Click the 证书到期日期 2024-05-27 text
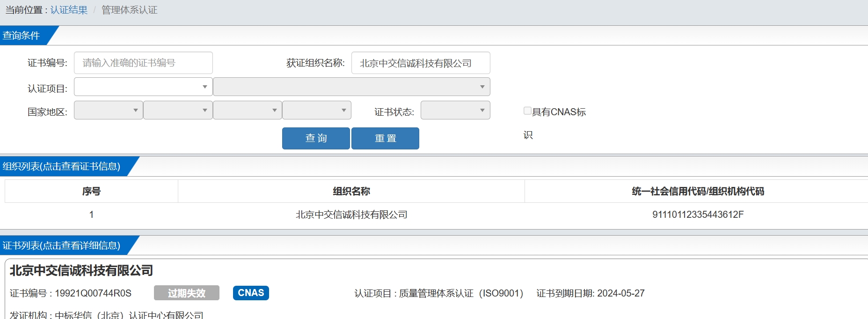Image resolution: width=868 pixels, height=319 pixels. pos(591,293)
